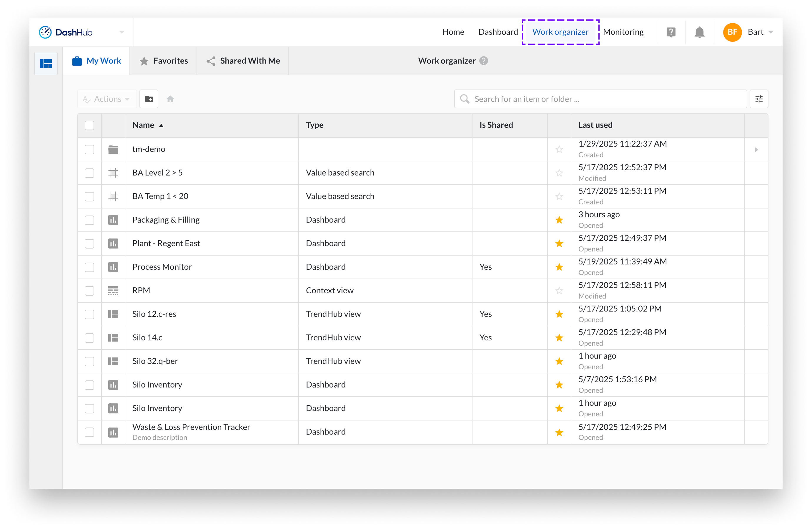Screen dimensions: 812x530
Task: Click the filter options icon beside search
Action: [x=759, y=99]
